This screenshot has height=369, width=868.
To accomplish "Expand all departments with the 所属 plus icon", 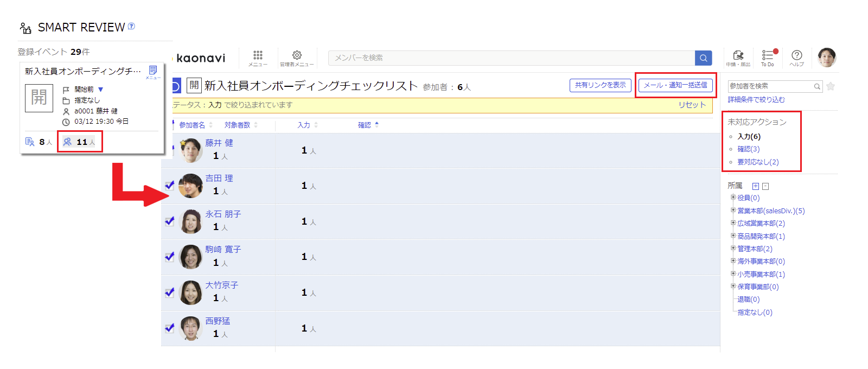I will click(x=756, y=186).
